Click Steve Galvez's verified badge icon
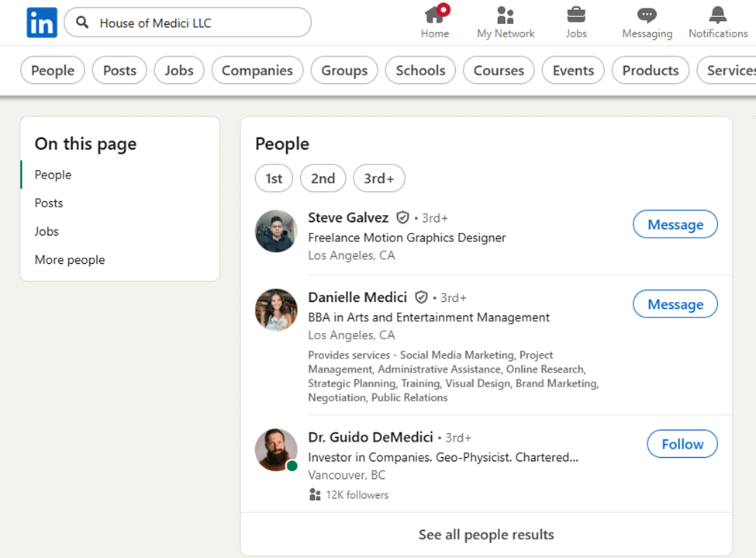This screenshot has width=756, height=558. [x=403, y=217]
